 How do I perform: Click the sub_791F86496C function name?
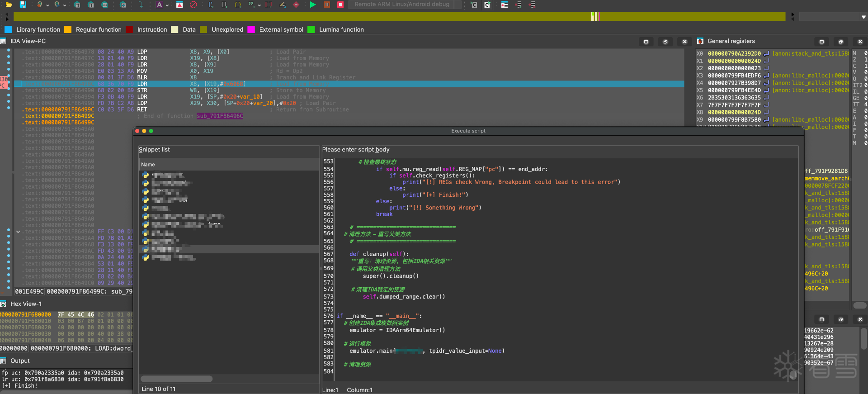click(x=220, y=116)
